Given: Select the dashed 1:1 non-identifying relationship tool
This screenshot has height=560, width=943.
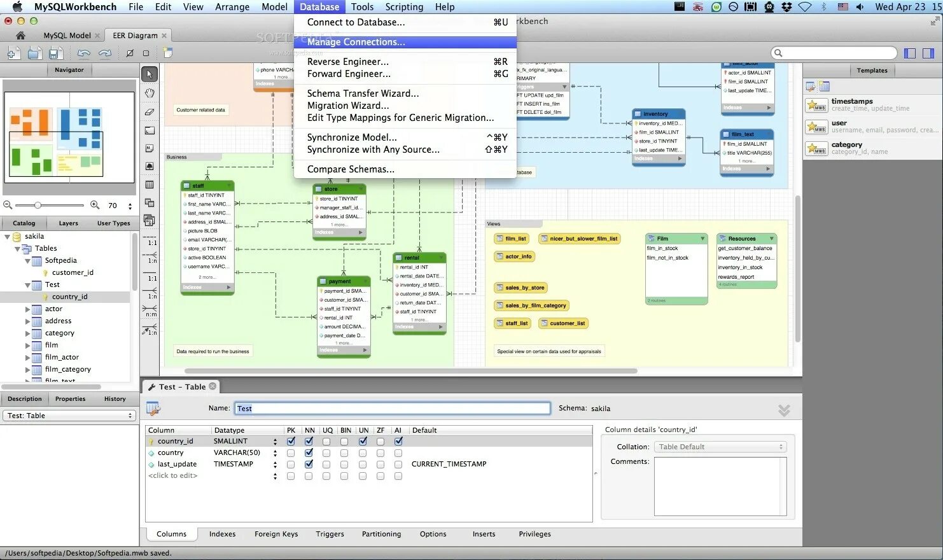Looking at the screenshot, I should tap(151, 240).
